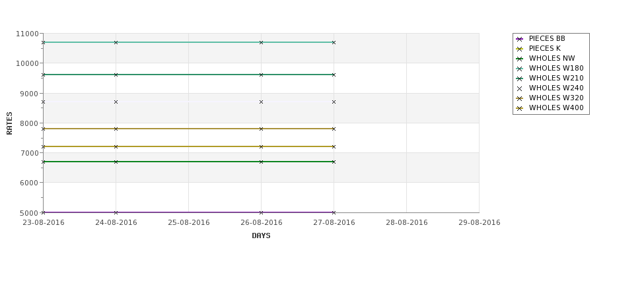Select the WHOLES W320 legend marker icon
The height and width of the screenshot is (283, 644).
tap(520, 98)
